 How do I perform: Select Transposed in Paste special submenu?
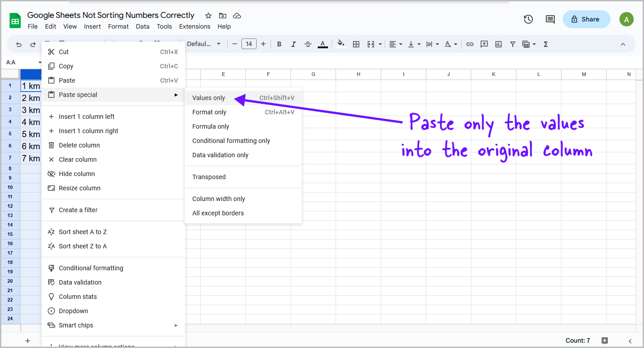(x=243, y=177)
